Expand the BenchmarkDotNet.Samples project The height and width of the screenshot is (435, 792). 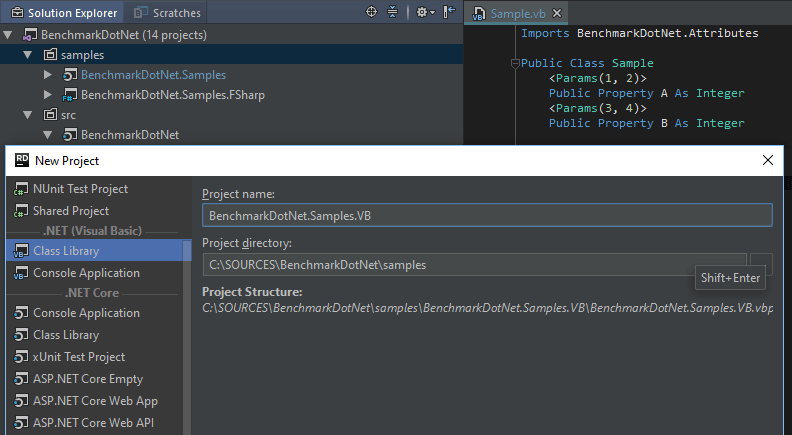tap(48, 75)
